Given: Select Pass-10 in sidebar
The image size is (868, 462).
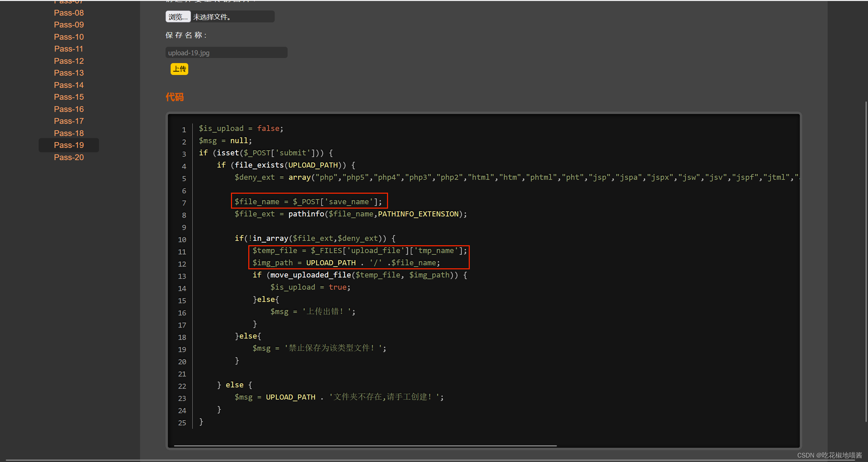Looking at the screenshot, I should pyautogui.click(x=69, y=37).
